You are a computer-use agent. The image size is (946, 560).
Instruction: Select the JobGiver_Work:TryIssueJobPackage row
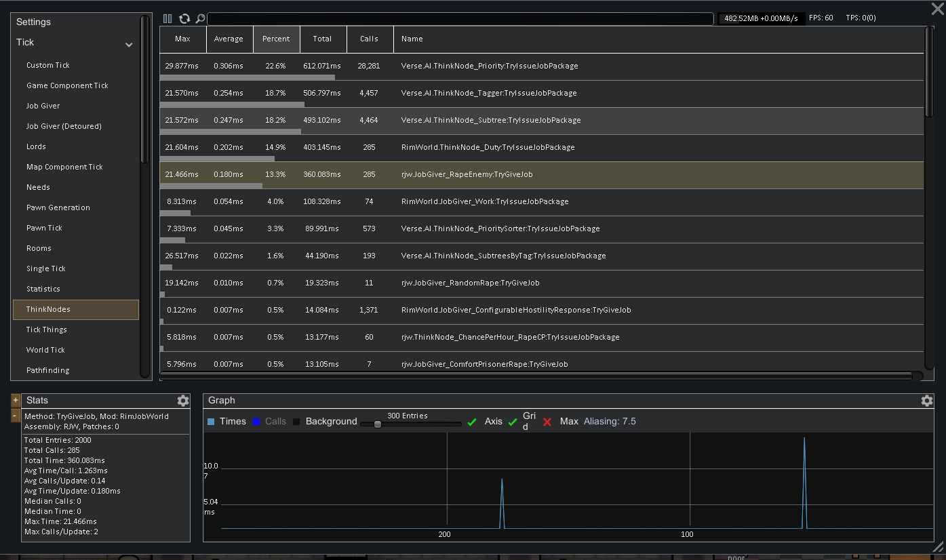pyautogui.click(x=542, y=202)
